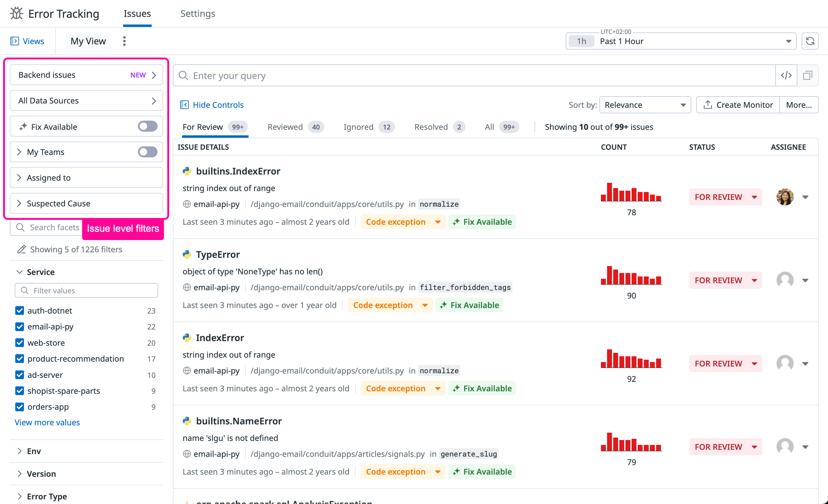
Task: Click the pencil icon to edit shown filters
Action: (21, 249)
